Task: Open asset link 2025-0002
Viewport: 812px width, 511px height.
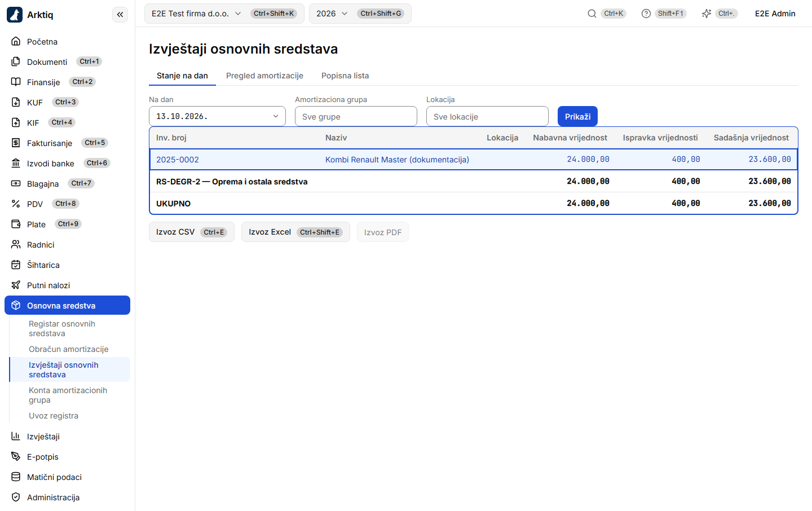Action: point(178,160)
